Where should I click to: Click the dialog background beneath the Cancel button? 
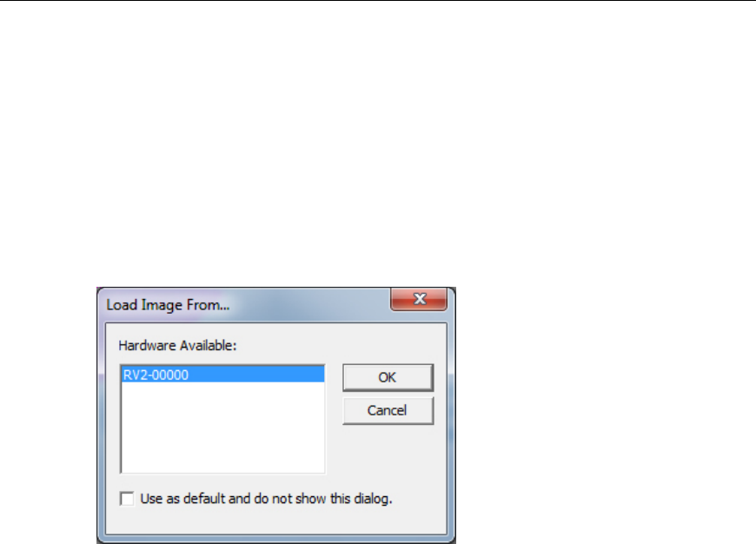388,454
